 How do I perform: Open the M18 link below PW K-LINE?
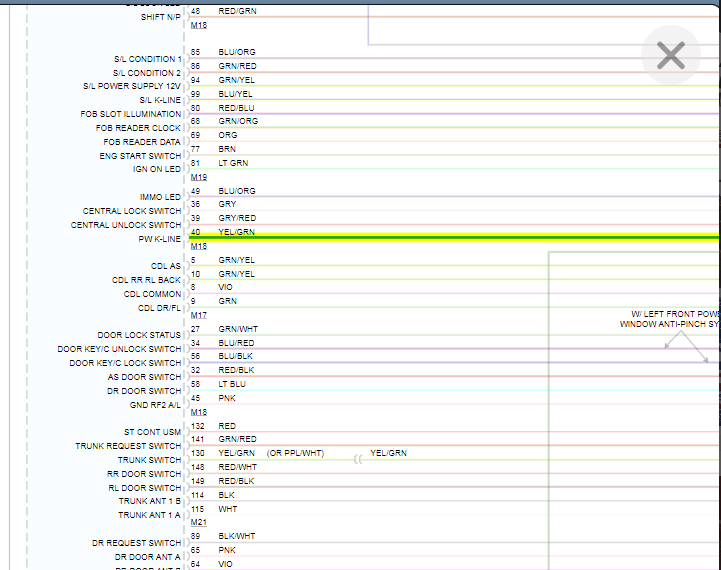pyautogui.click(x=199, y=246)
